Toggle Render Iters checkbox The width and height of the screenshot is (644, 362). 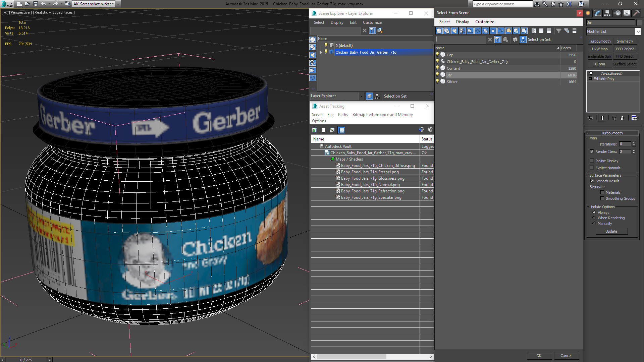click(592, 152)
